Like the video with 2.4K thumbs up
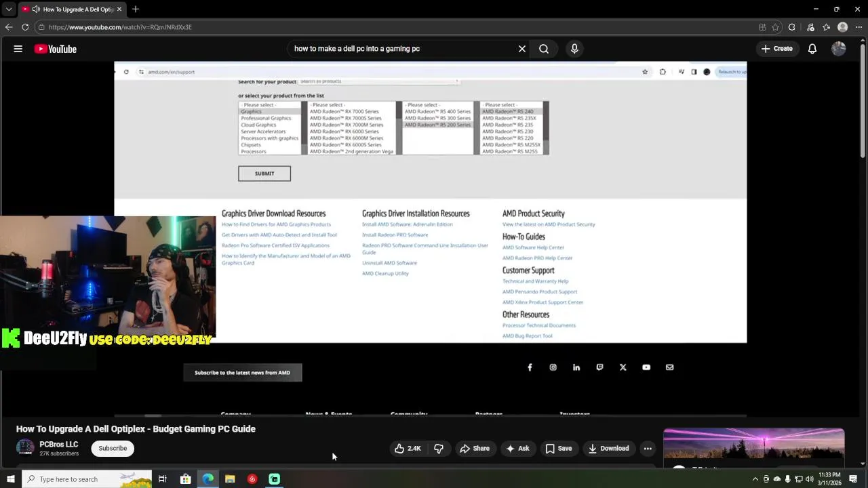The width and height of the screenshot is (868, 488). (408, 449)
